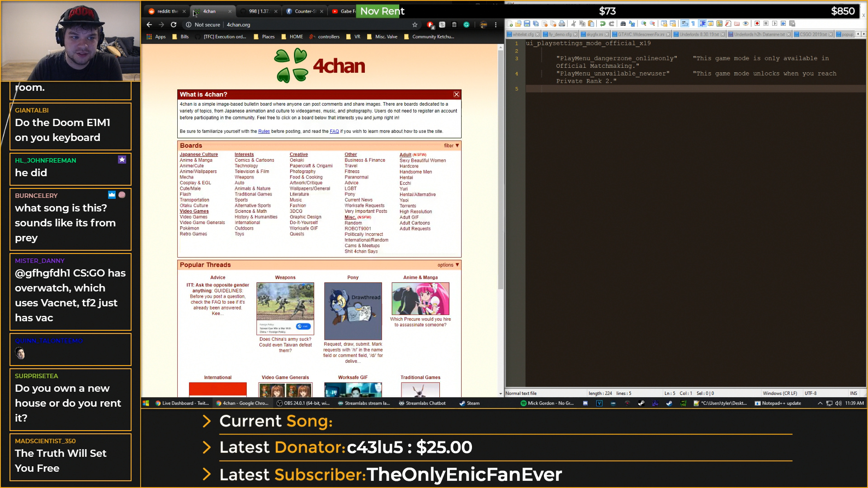The width and height of the screenshot is (868, 488).
Task: Open Misc. Valve bookmark folder
Action: point(382,37)
